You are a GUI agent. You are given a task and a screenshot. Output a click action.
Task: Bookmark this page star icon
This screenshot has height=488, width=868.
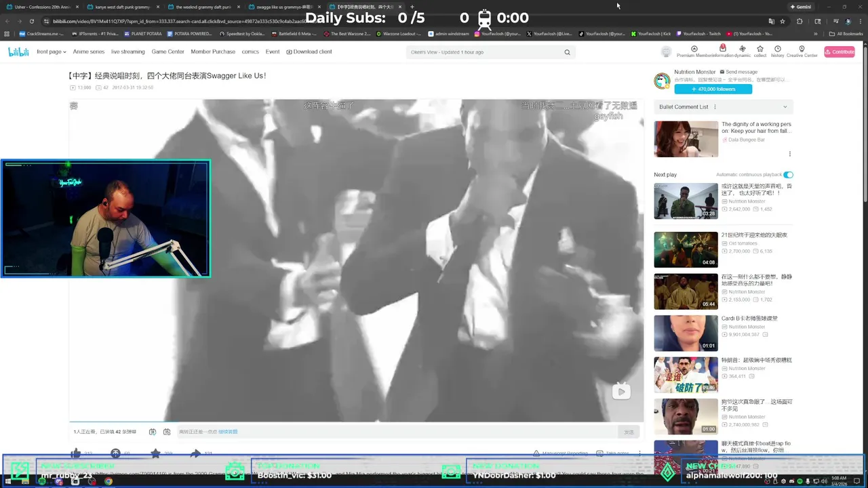(783, 21)
